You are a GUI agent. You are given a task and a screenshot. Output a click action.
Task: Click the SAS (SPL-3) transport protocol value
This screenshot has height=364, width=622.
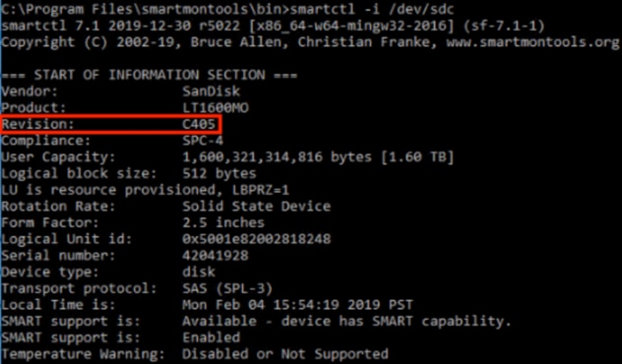tap(227, 288)
